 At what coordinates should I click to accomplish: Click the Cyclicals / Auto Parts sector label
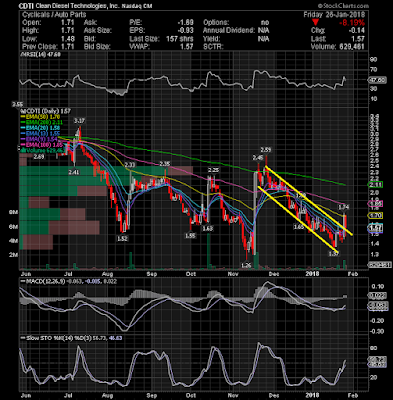coord(54,15)
